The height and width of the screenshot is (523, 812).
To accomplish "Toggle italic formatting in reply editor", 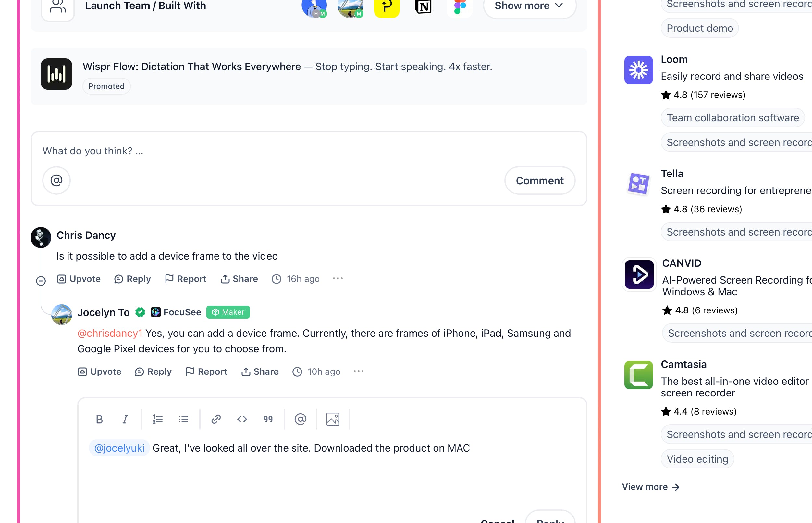I will click(x=125, y=420).
